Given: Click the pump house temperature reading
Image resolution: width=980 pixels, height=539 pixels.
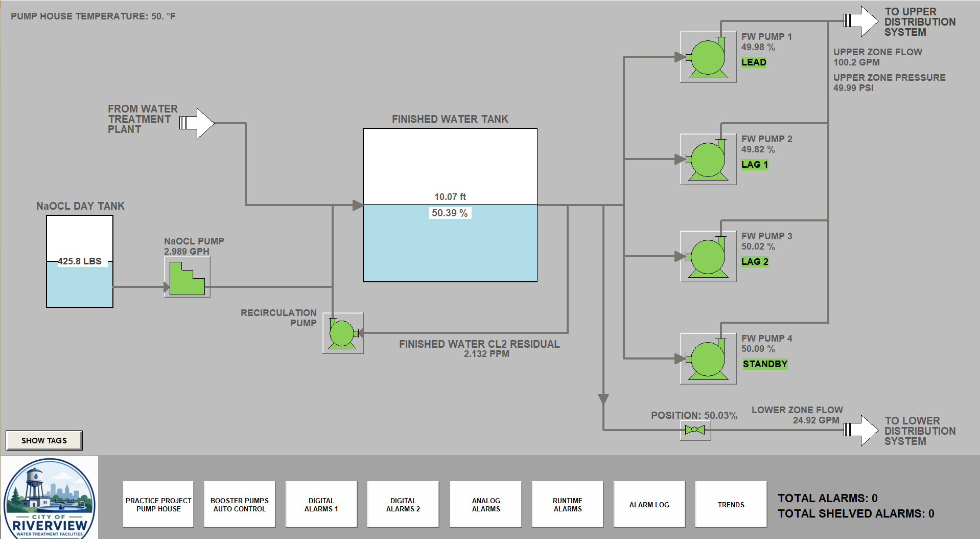Looking at the screenshot, I should pyautogui.click(x=93, y=16).
